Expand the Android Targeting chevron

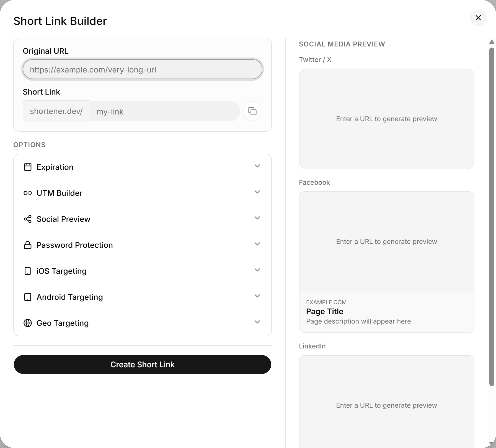(x=257, y=296)
